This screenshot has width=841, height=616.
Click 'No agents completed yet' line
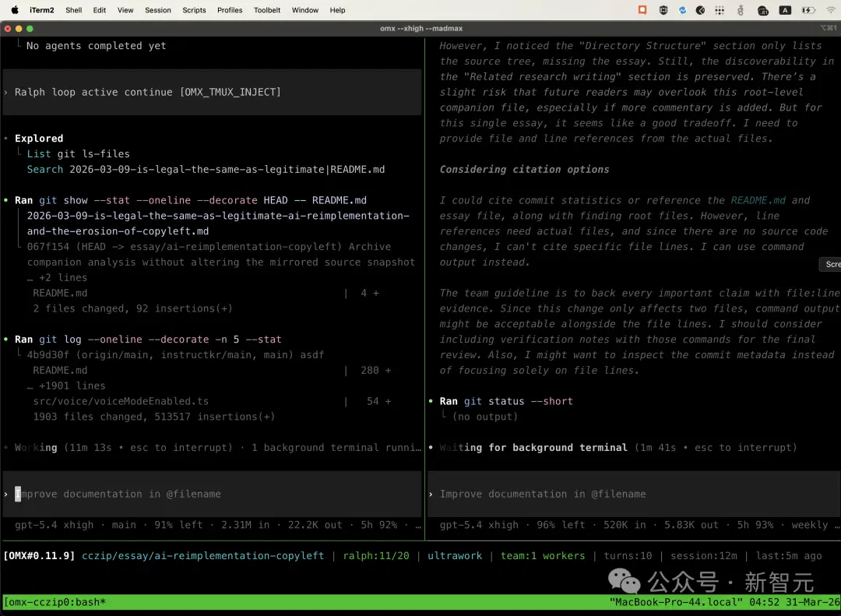[96, 46]
